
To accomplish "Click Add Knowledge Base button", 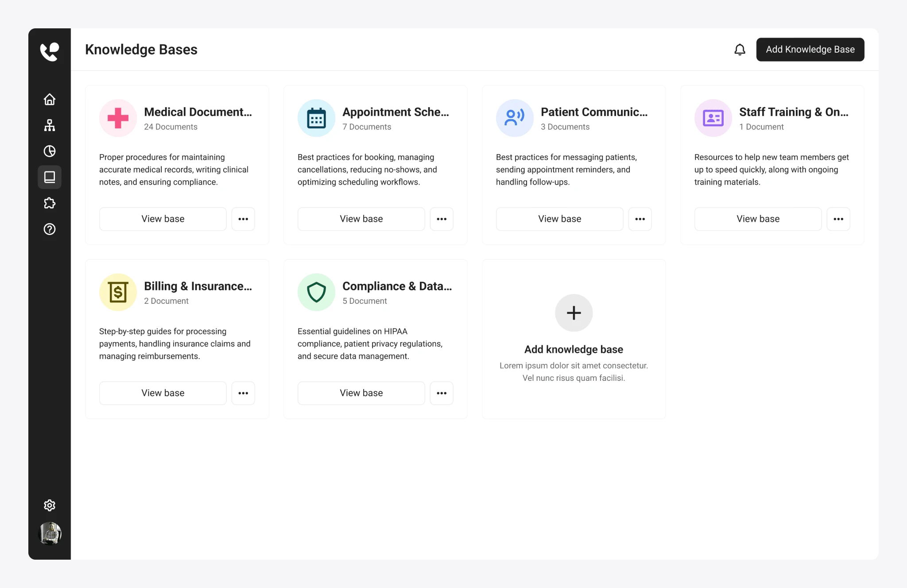I will click(810, 50).
